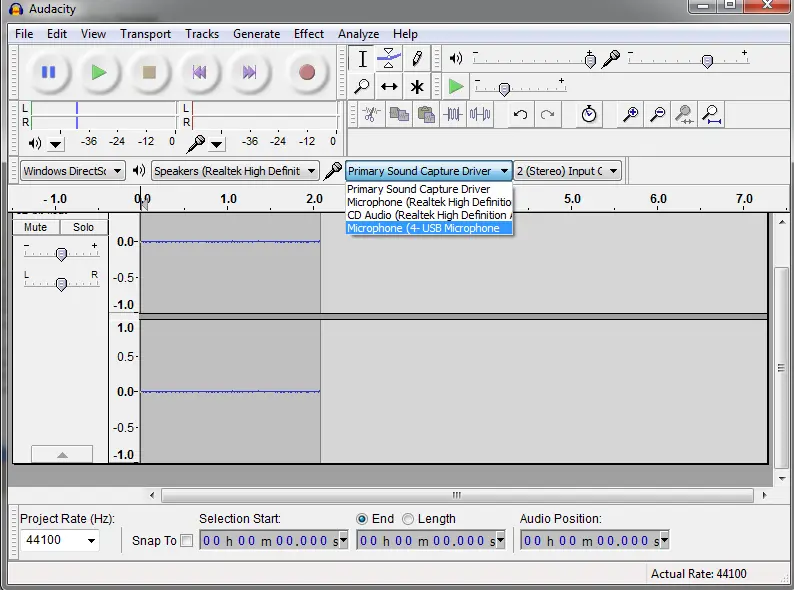Screen dimensions: 794x590
Task: Click the device toolbar speaker icon
Action: click(138, 171)
